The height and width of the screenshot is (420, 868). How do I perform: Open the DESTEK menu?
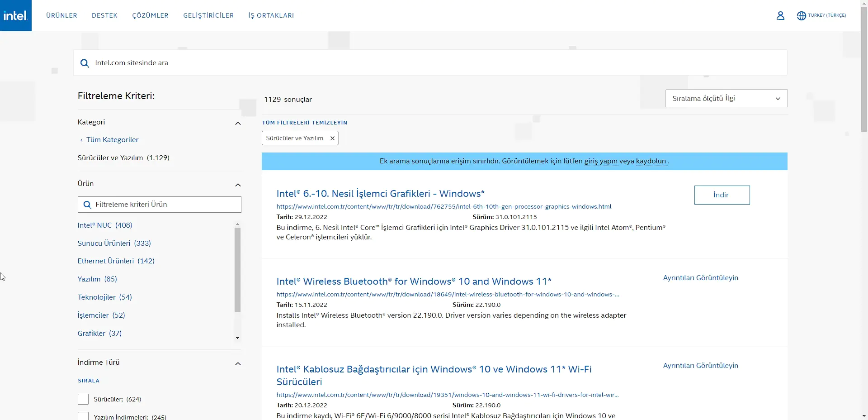pos(104,15)
